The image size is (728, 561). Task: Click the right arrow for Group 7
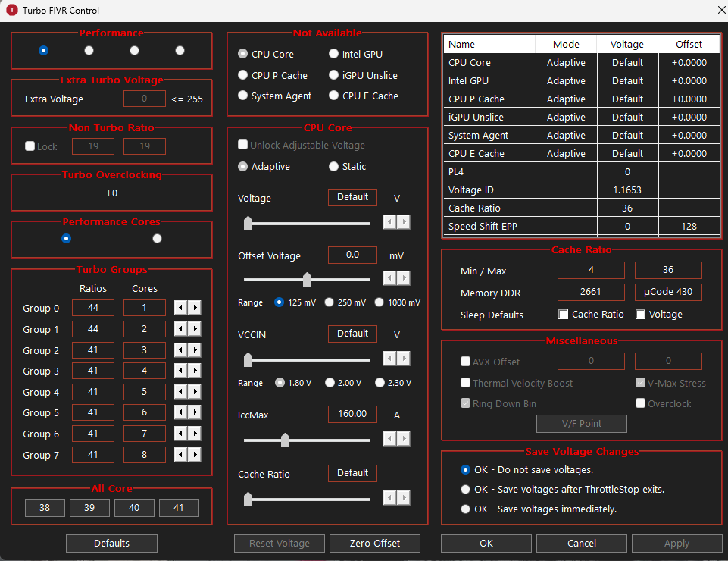(195, 455)
